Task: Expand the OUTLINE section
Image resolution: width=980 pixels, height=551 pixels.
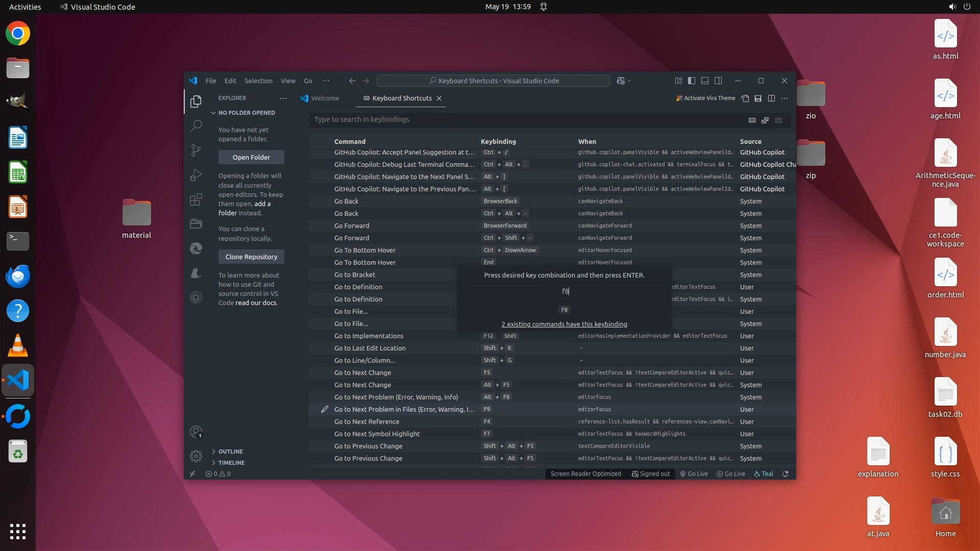Action: tap(230, 452)
